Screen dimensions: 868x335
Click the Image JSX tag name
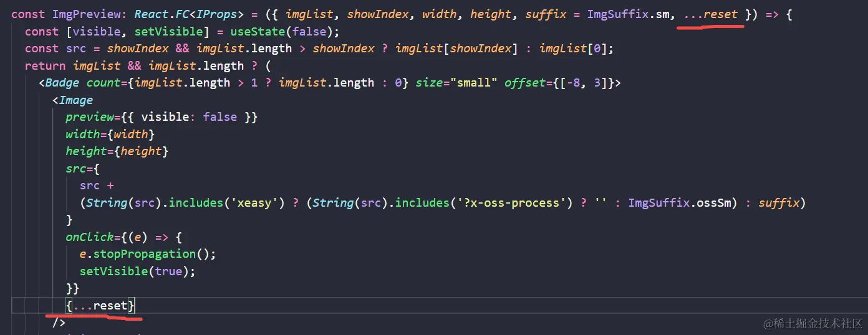(76, 100)
